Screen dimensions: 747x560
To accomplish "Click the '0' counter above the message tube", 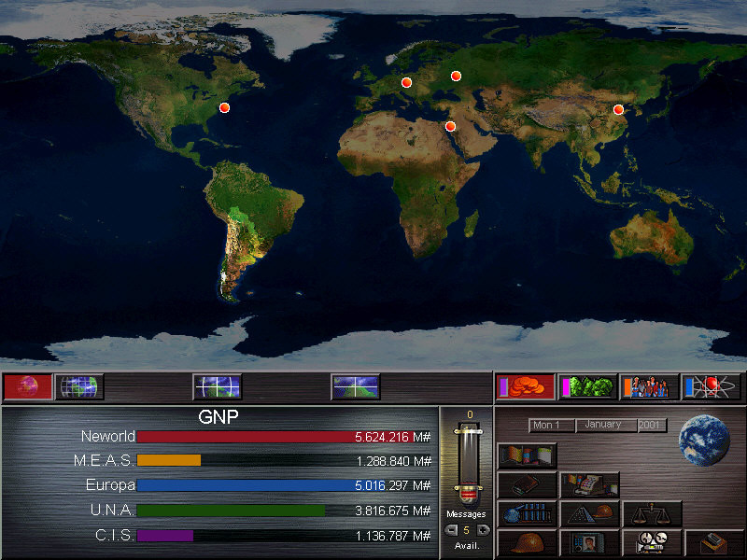I will [470, 414].
